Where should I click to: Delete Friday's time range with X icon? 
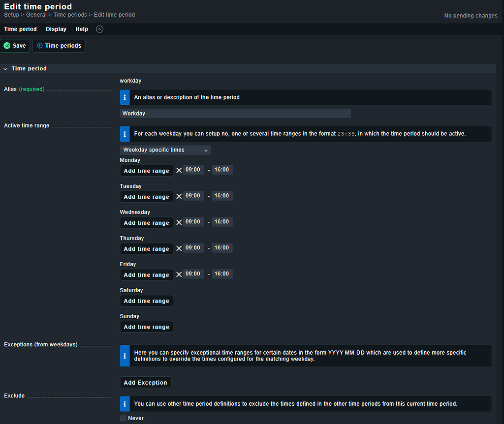(x=179, y=274)
